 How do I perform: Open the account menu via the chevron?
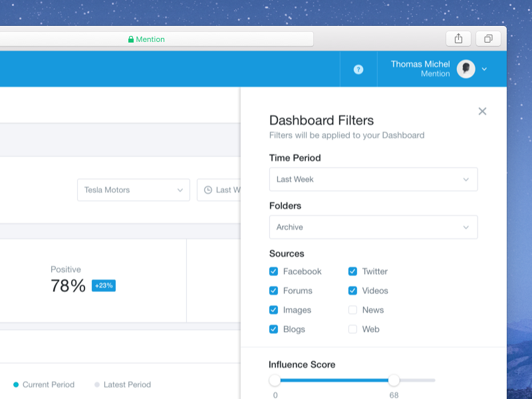coord(483,69)
